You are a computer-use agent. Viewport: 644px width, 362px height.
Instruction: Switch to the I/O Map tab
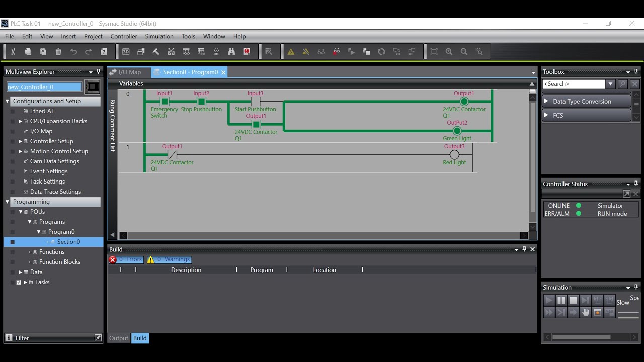129,72
